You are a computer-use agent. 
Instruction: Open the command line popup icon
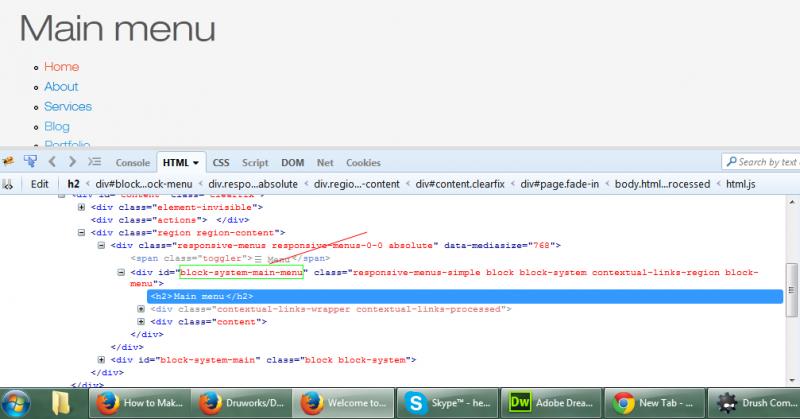click(x=94, y=162)
